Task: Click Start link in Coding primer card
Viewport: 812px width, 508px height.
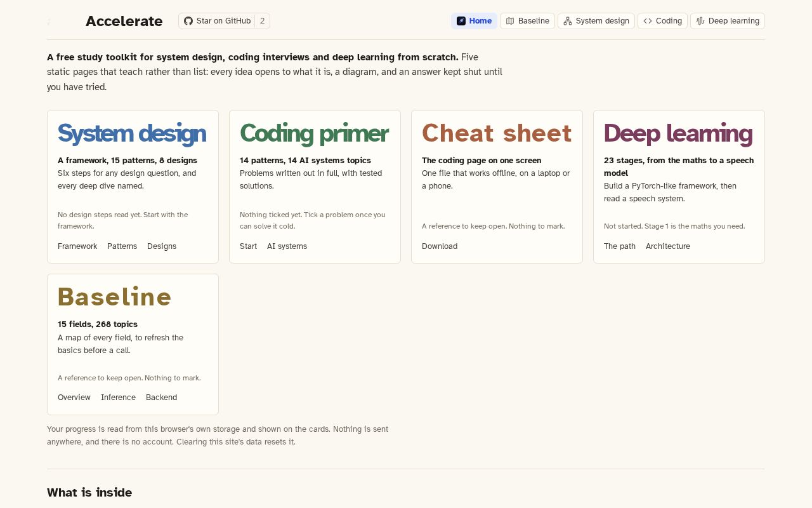Action: [x=248, y=246]
